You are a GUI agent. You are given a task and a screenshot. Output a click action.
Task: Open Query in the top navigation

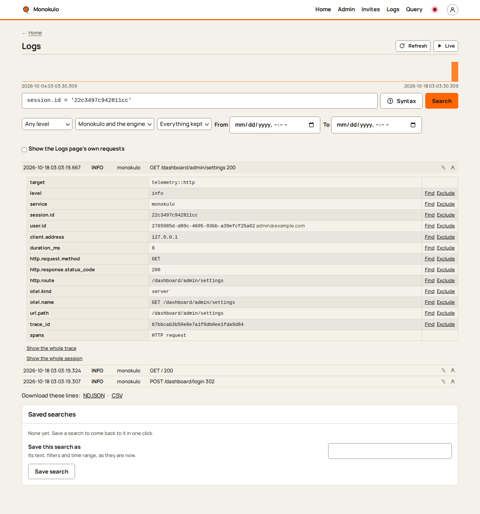[x=414, y=9]
